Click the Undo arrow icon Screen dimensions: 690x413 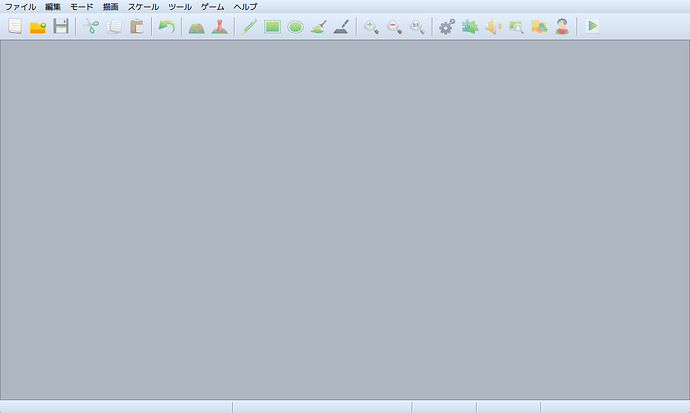tap(167, 27)
